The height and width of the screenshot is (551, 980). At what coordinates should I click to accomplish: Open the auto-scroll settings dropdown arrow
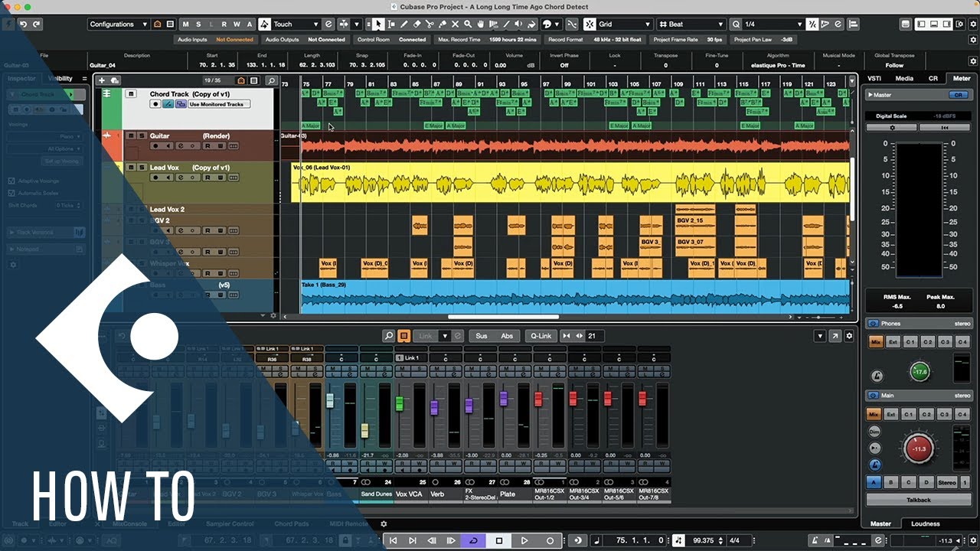357,24
